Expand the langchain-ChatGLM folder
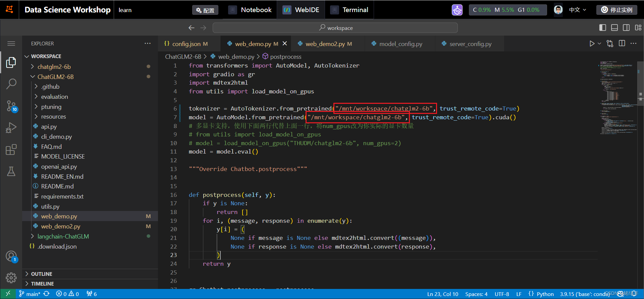 90,236
